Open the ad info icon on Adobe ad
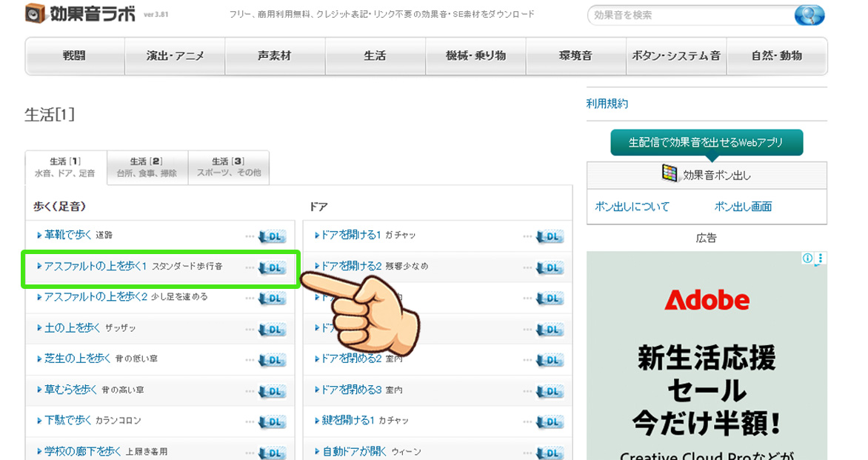 click(x=807, y=259)
